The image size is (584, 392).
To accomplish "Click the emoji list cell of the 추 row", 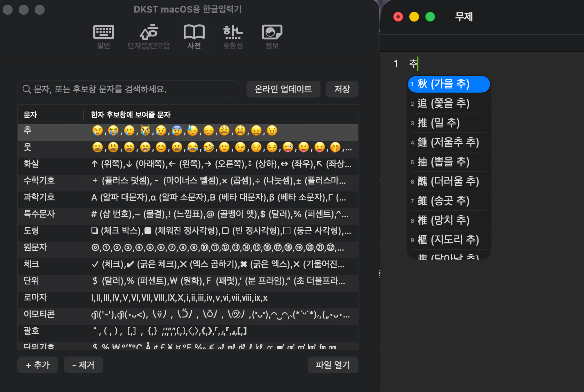I will click(x=184, y=131).
